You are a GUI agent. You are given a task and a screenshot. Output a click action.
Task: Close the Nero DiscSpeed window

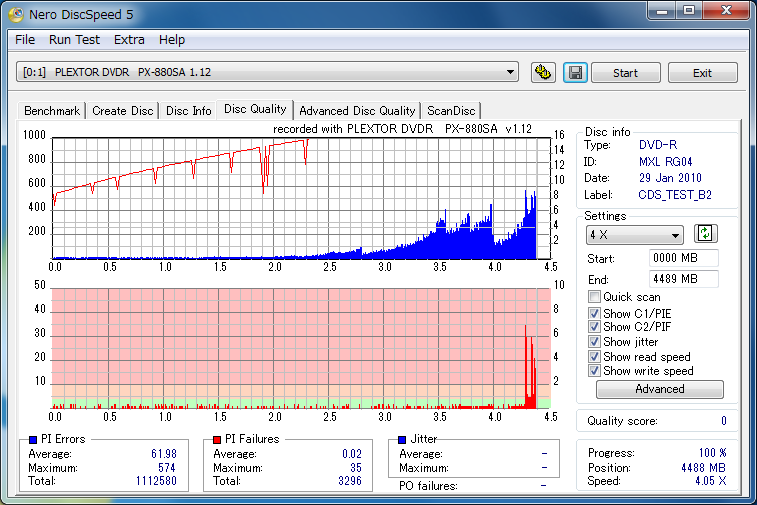coord(727,11)
